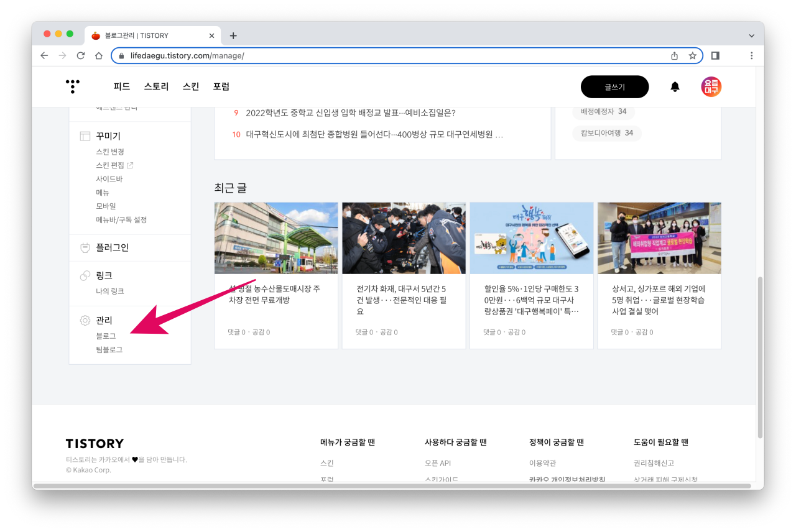Click the 링크 chain icon
796x532 pixels.
pos(84,275)
